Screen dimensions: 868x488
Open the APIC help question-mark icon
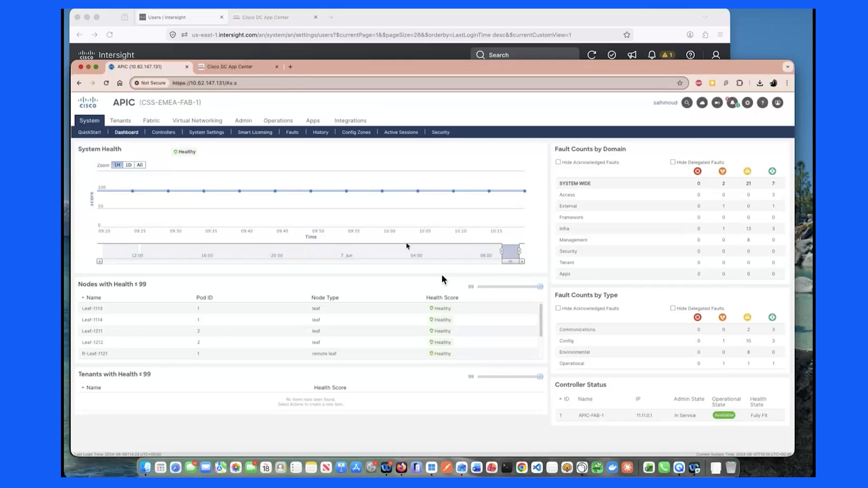tap(763, 103)
